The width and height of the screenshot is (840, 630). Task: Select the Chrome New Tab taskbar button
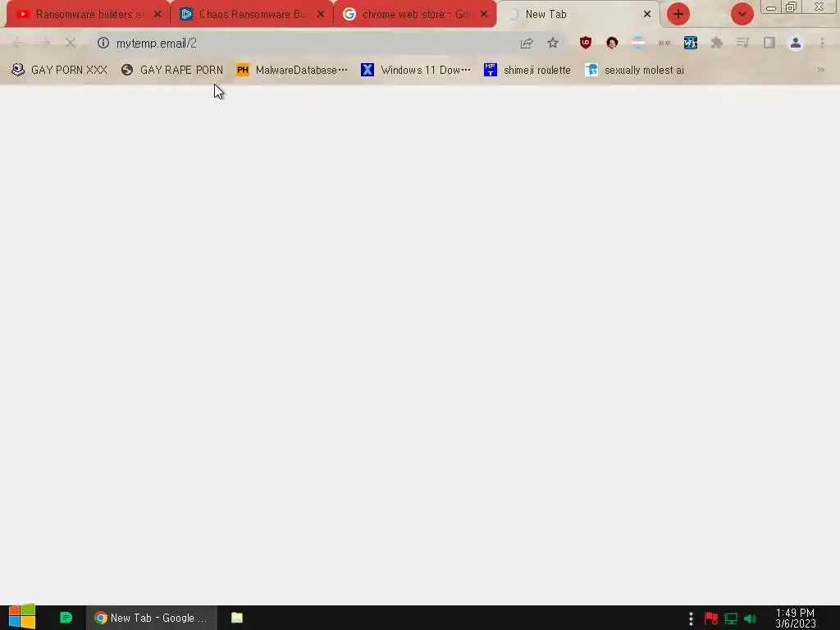[152, 618]
